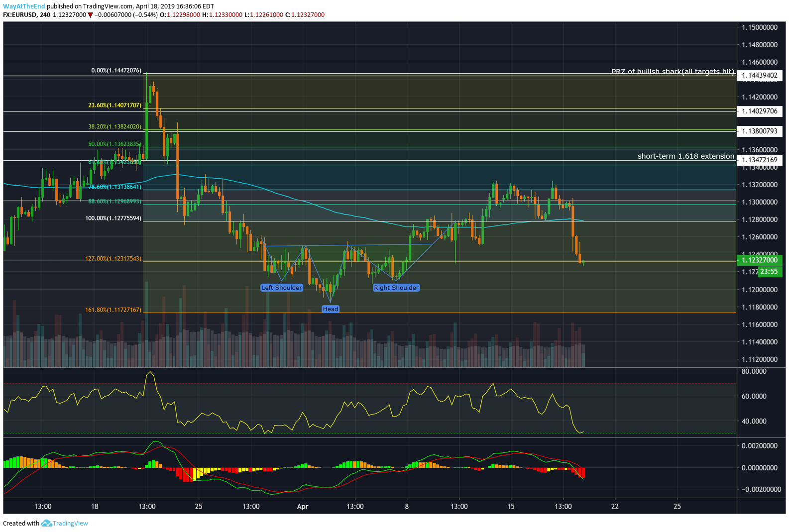Click the Left Shoulder annotation label
This screenshot has height=532, width=789.
pos(282,288)
